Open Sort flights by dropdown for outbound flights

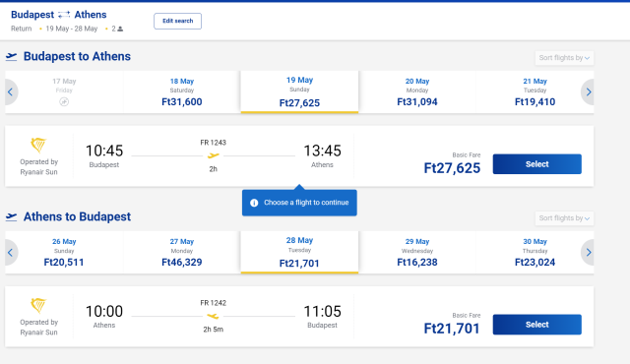564,58
